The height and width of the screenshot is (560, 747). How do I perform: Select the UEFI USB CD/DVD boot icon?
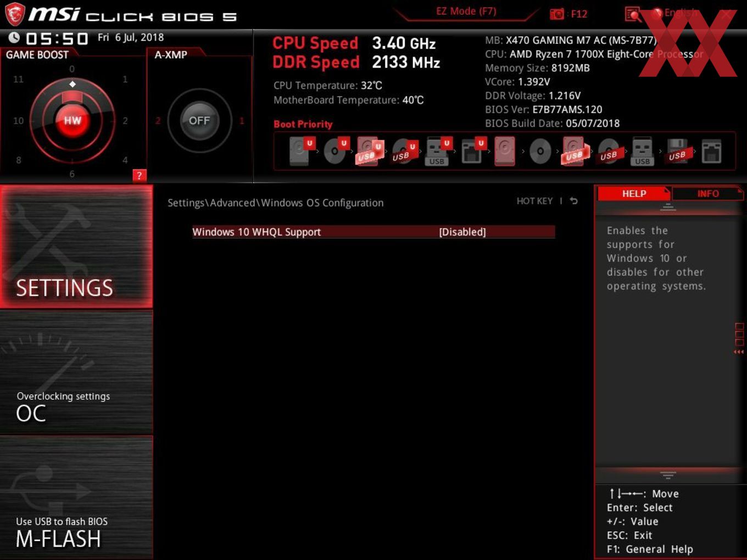(x=405, y=151)
